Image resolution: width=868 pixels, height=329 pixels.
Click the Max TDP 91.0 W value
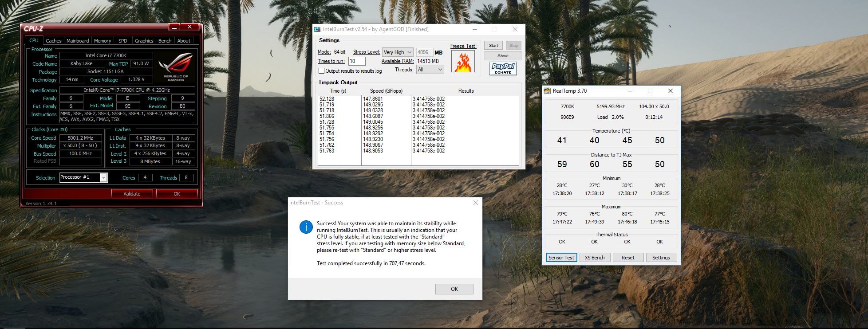(x=141, y=64)
